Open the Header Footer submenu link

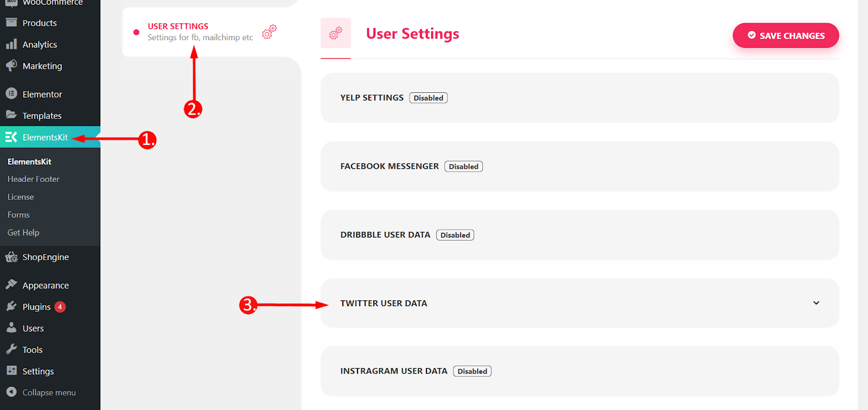[34, 179]
